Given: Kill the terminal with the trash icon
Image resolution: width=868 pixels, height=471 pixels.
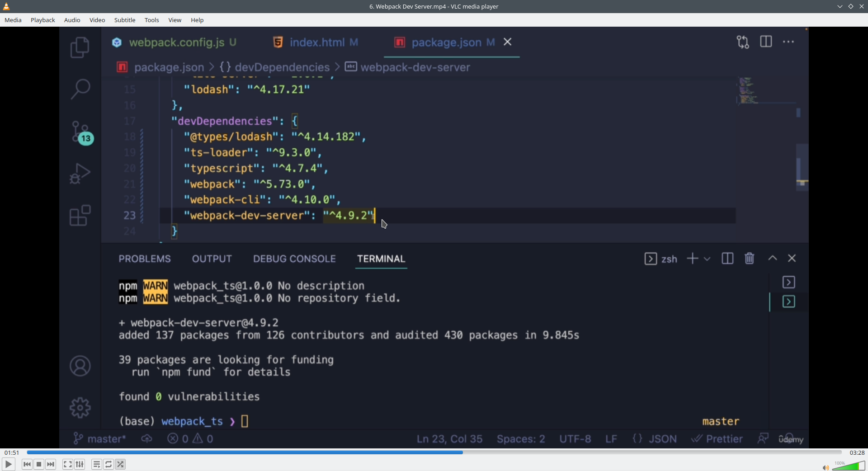Looking at the screenshot, I should coord(750,258).
